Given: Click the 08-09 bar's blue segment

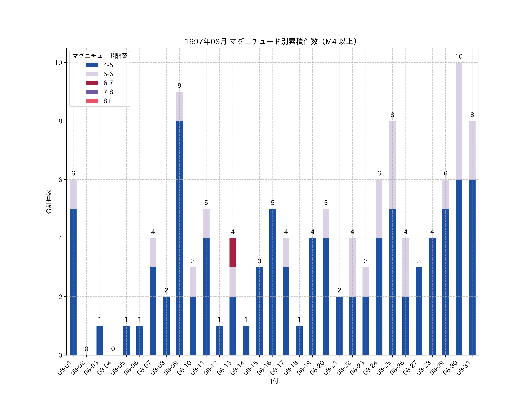Looking at the screenshot, I should point(179,238).
